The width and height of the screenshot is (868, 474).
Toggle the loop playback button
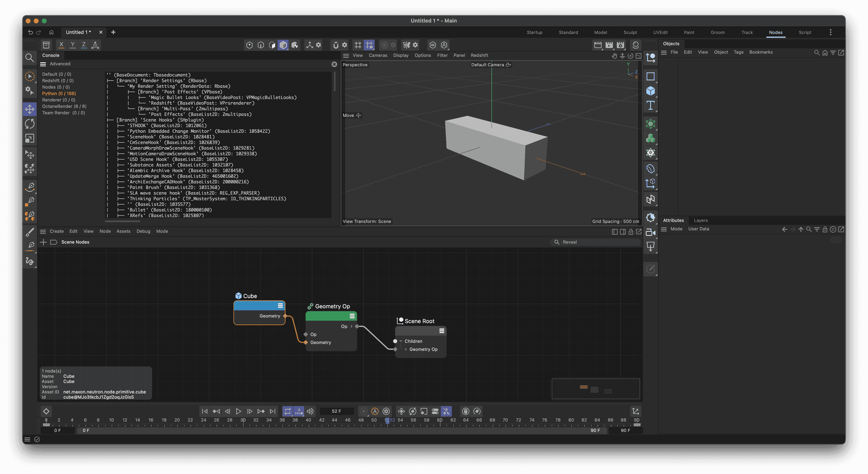(x=287, y=411)
